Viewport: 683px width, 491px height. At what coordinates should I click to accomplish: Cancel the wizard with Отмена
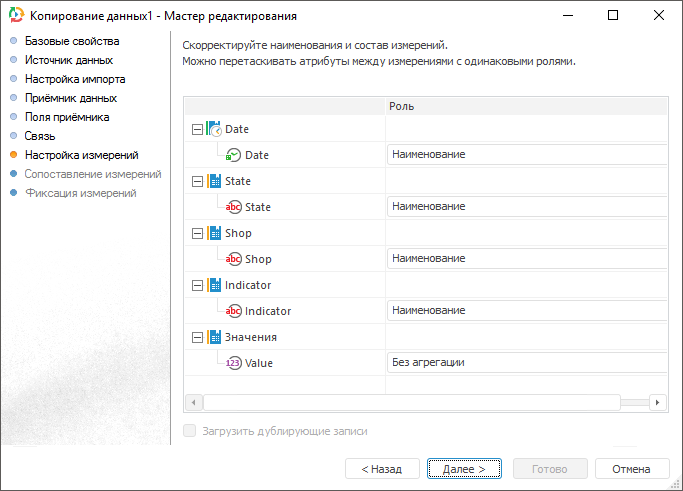[631, 468]
